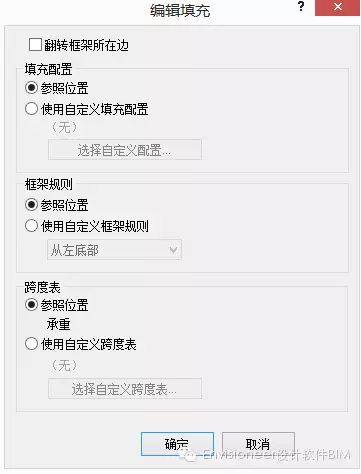Expand the 从左底部 dropdown arrow
361x474 pixels.
tap(173, 250)
